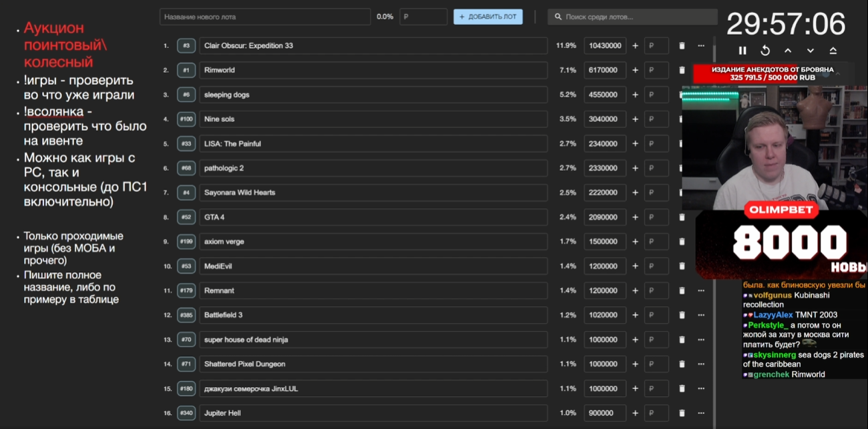This screenshot has height=429, width=868.
Task: Delete the Rimworld lot with trash icon
Action: [x=682, y=70]
